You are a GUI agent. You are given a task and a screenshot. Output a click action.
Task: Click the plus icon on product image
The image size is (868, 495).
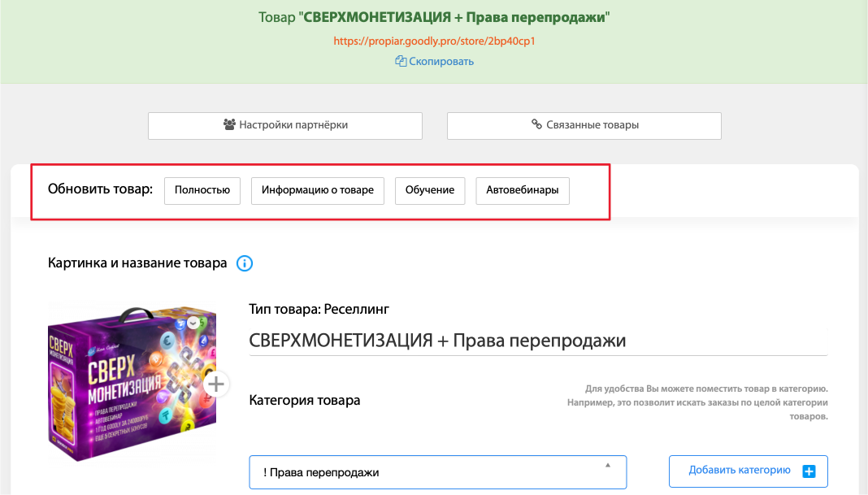[x=216, y=384]
